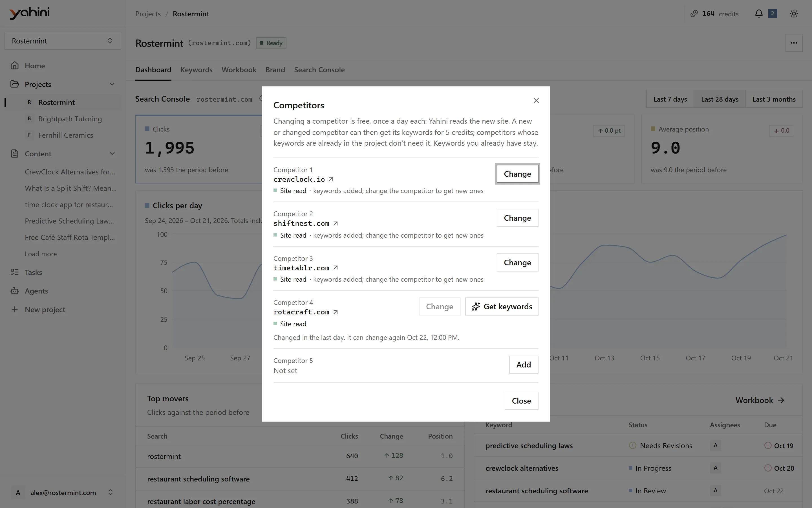Add Competitor 5
The height and width of the screenshot is (508, 812).
coord(524,365)
